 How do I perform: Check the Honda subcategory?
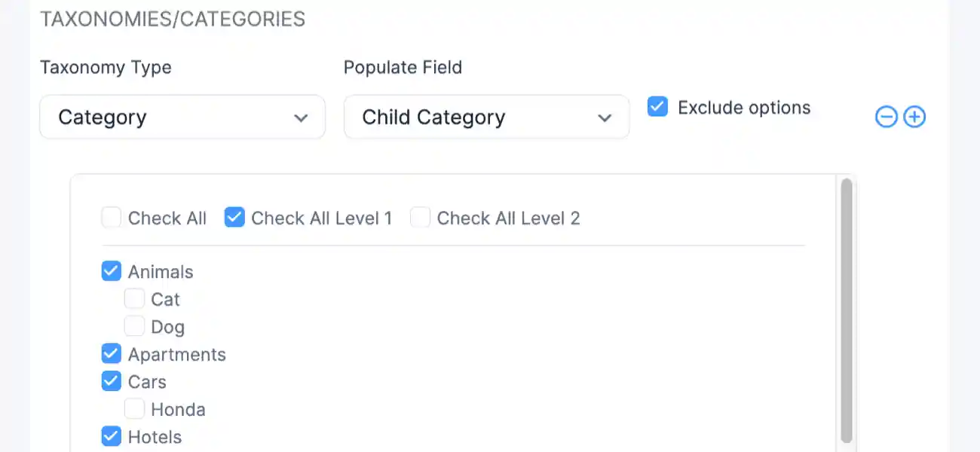point(134,408)
